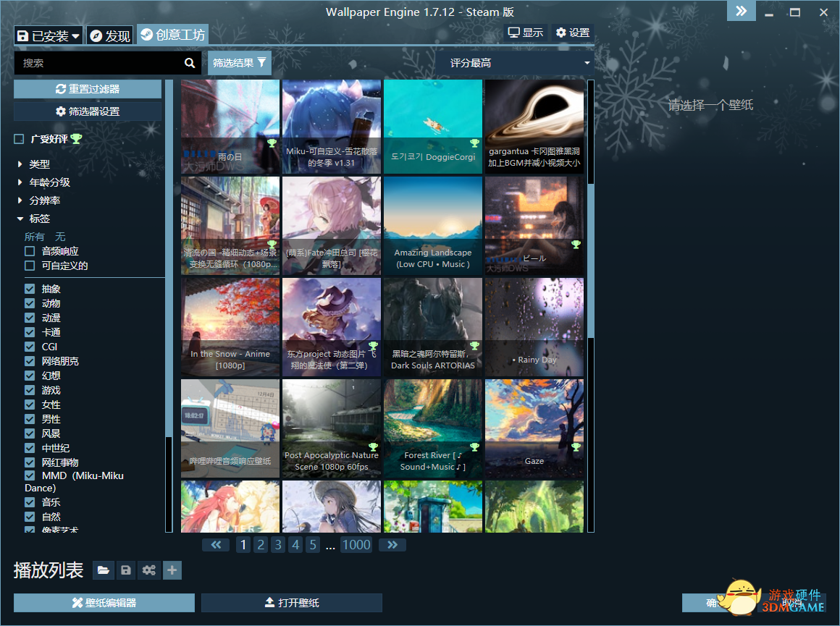The image size is (840, 626).
Task: Launch the 壁纸编辑器 wallpaper editor
Action: 104,603
